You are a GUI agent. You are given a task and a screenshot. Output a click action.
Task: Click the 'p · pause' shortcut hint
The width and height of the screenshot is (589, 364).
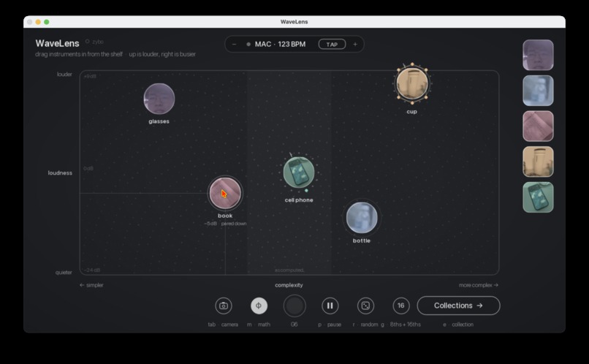tap(330, 325)
